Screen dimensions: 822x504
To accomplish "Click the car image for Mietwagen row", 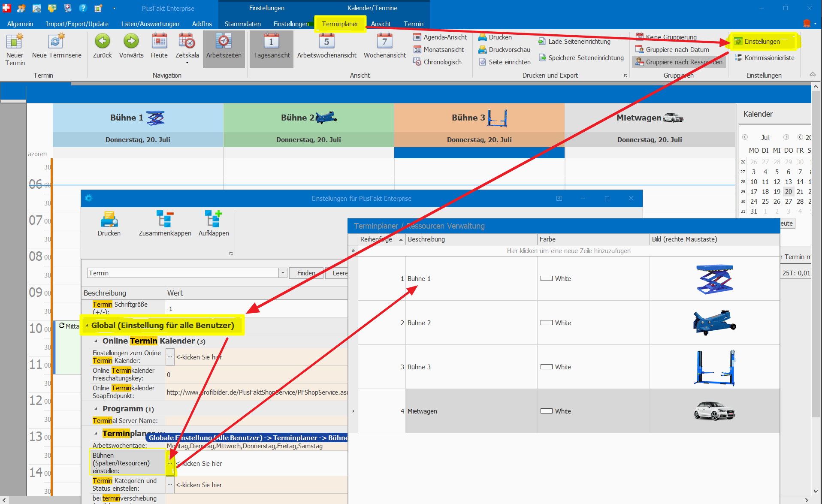I will [715, 411].
